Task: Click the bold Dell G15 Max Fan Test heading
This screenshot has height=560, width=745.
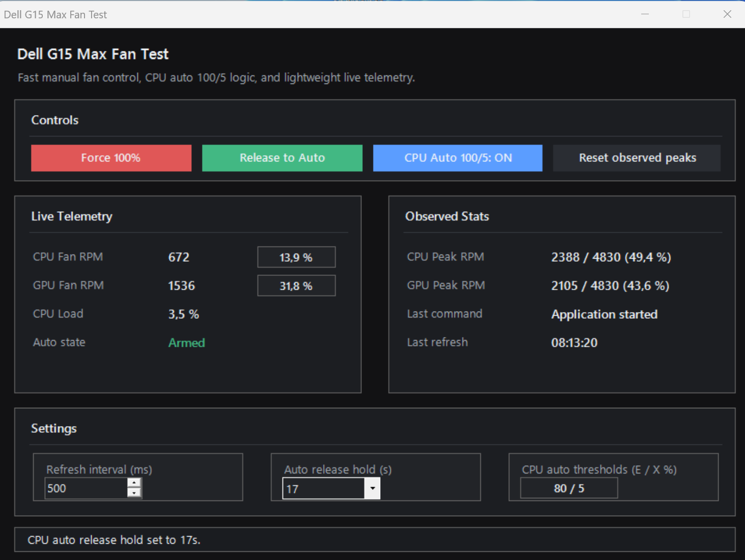Action: click(x=93, y=54)
